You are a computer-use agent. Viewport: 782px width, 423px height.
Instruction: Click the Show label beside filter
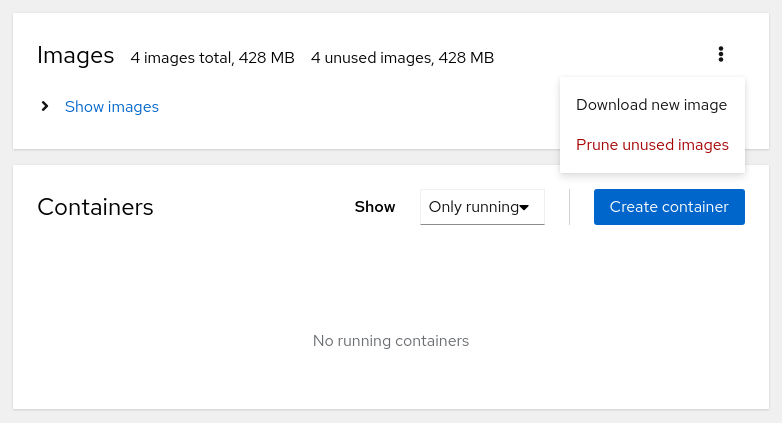pyautogui.click(x=375, y=207)
